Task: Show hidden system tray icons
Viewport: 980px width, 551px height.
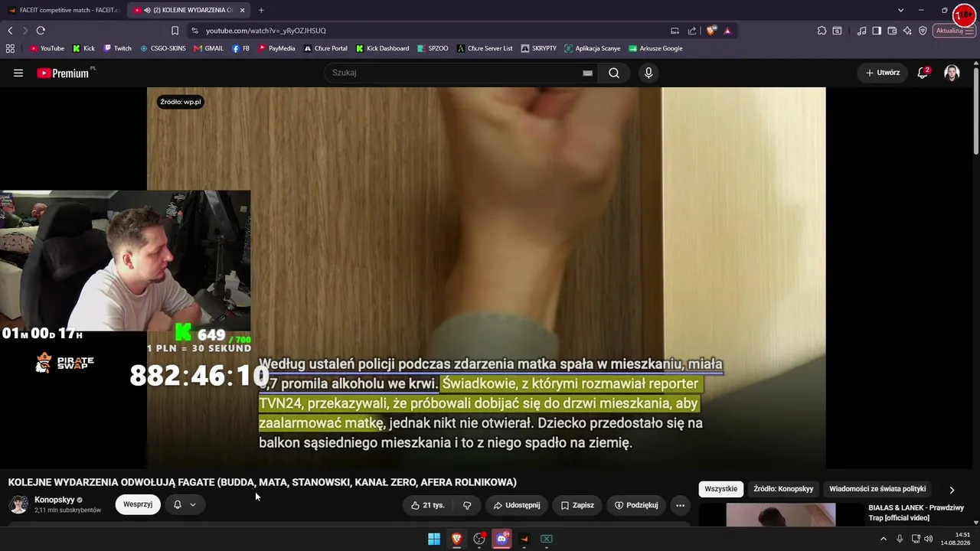Action: (884, 539)
